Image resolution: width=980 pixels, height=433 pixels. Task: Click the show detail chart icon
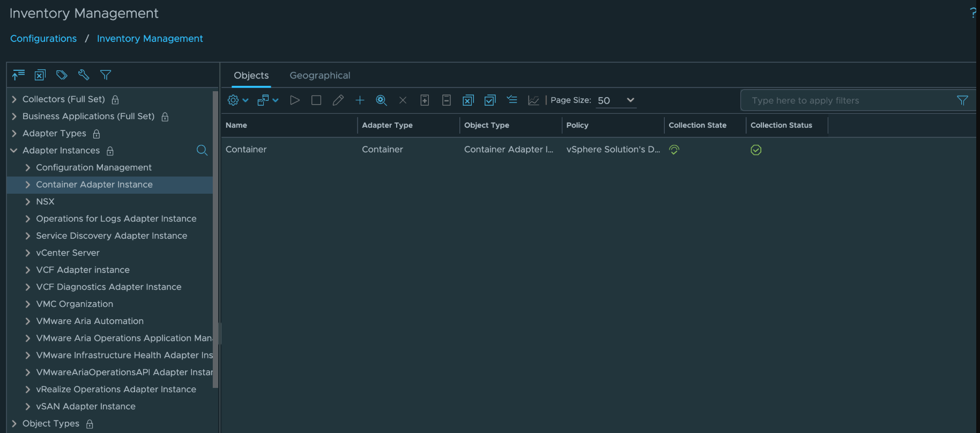[x=533, y=100]
